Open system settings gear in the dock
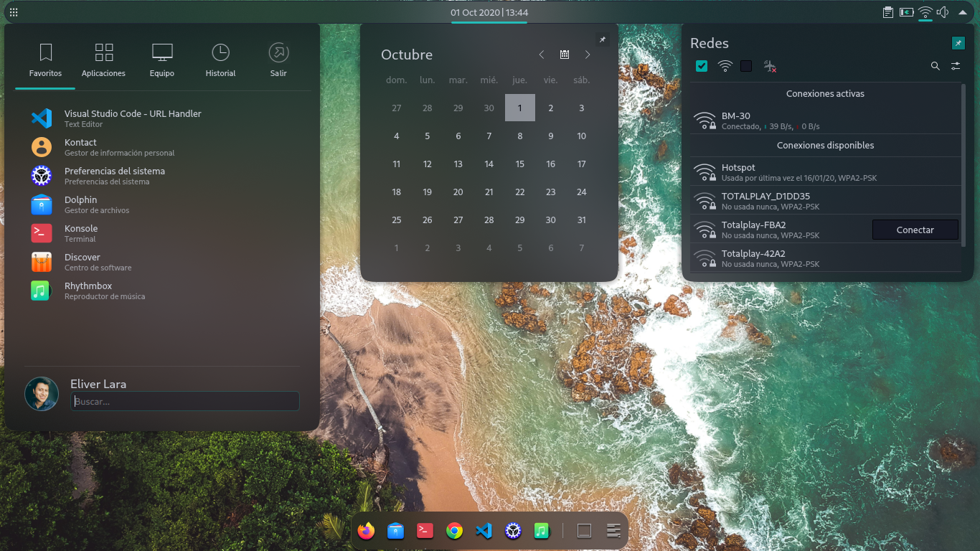 pos(513,531)
